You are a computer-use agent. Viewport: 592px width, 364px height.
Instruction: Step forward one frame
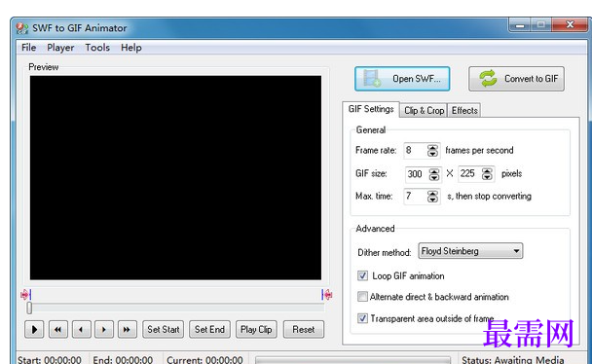[104, 329]
